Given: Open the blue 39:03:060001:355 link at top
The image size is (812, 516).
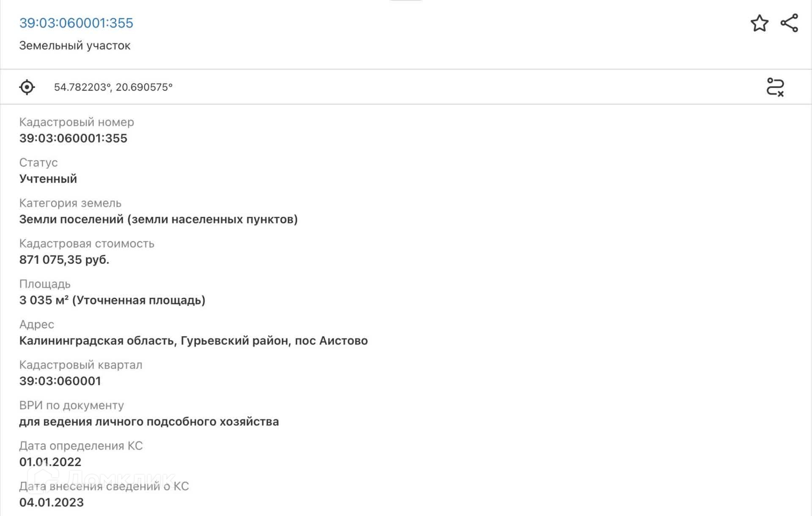Looking at the screenshot, I should (x=76, y=23).
